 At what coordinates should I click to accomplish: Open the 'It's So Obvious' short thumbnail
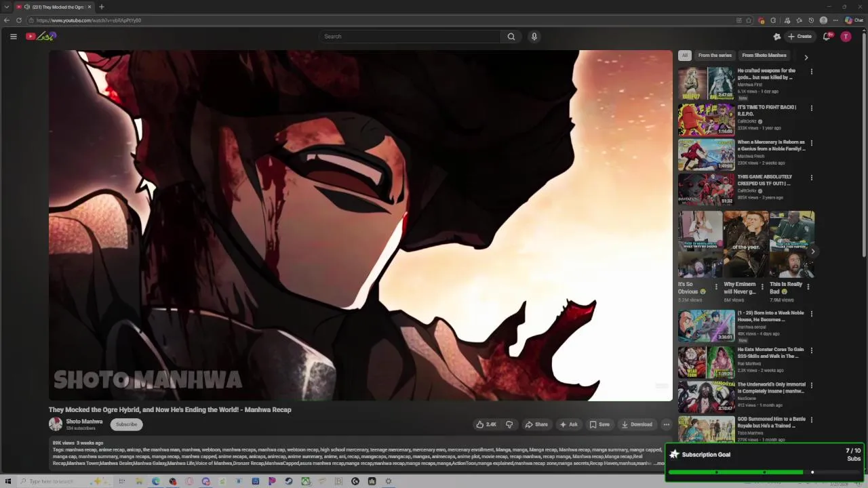point(700,245)
